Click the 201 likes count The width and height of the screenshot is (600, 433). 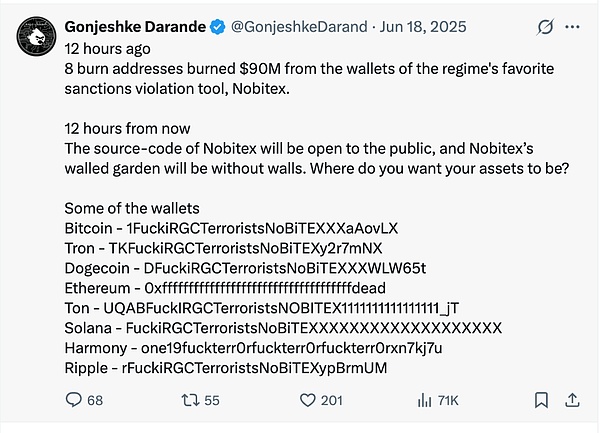[x=332, y=401]
